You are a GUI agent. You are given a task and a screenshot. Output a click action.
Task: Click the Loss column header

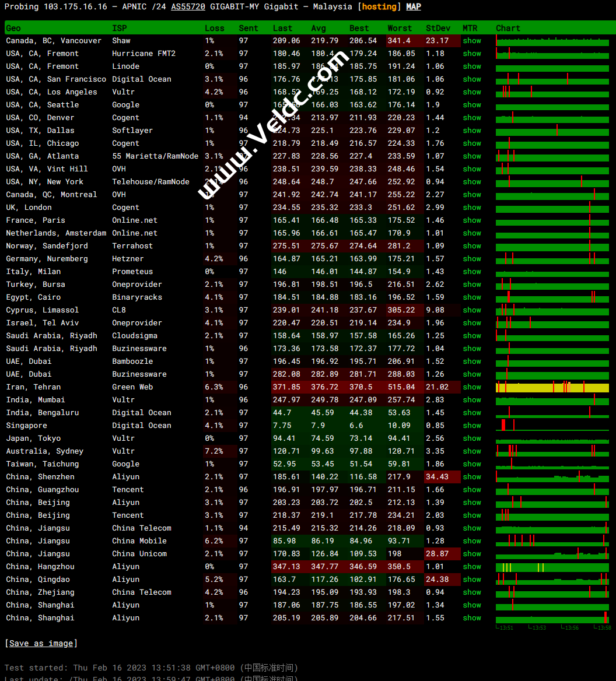pyautogui.click(x=214, y=28)
